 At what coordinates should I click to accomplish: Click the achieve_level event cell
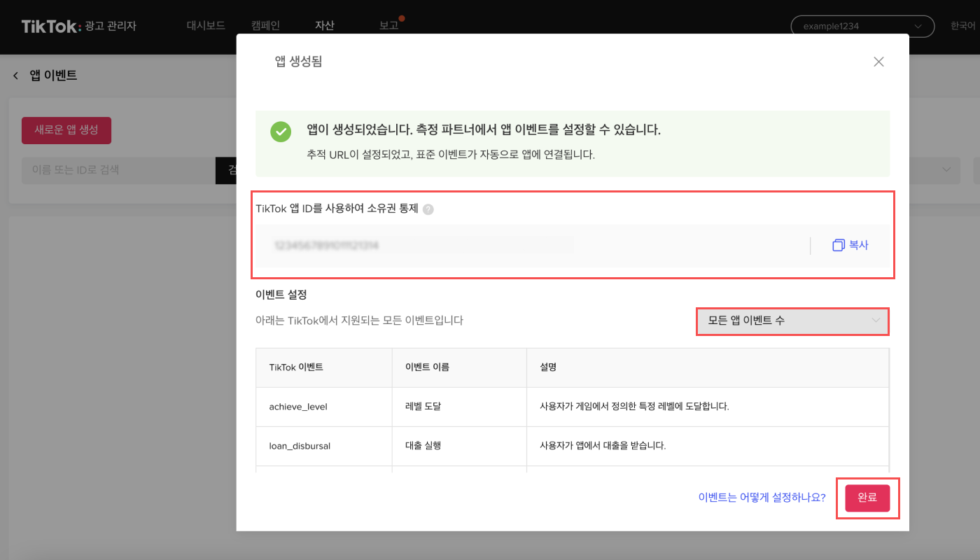point(324,407)
